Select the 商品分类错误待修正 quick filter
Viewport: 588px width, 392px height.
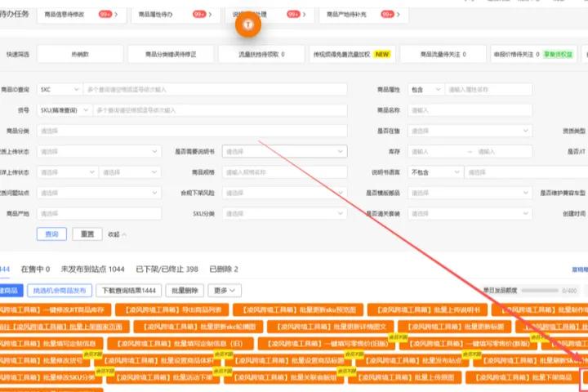coord(171,54)
